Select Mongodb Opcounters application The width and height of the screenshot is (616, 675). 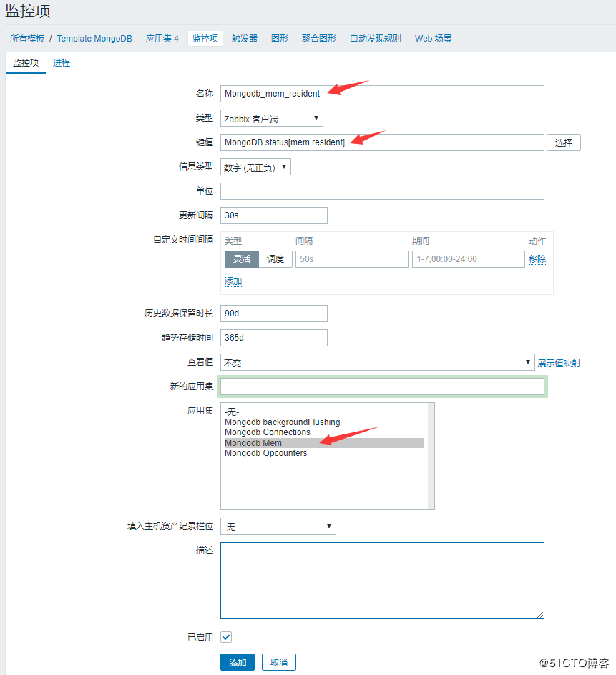[324, 453]
